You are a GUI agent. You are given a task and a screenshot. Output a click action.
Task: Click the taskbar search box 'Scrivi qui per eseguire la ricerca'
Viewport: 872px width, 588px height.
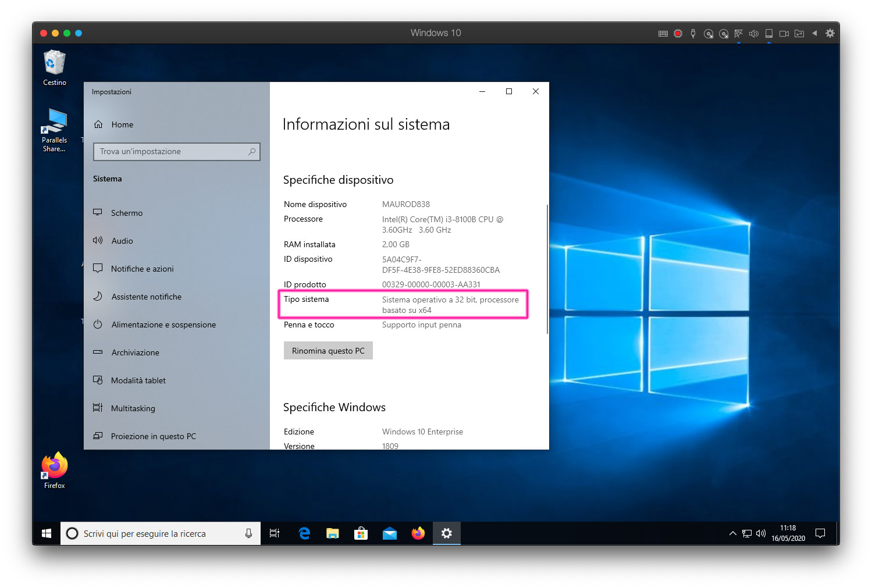pyautogui.click(x=160, y=533)
